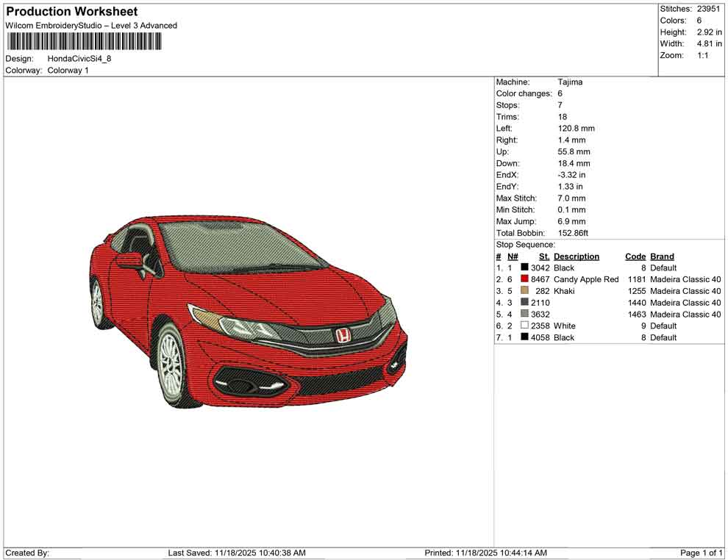Select the White thread chip at stop 6
Viewport: 728px width, 560px height.
click(x=524, y=325)
